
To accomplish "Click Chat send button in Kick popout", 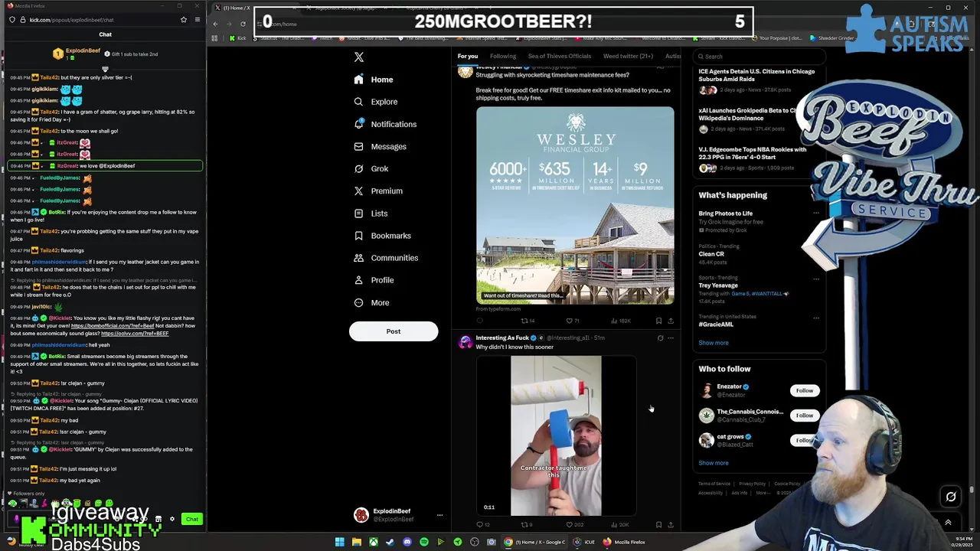I will 191,520.
